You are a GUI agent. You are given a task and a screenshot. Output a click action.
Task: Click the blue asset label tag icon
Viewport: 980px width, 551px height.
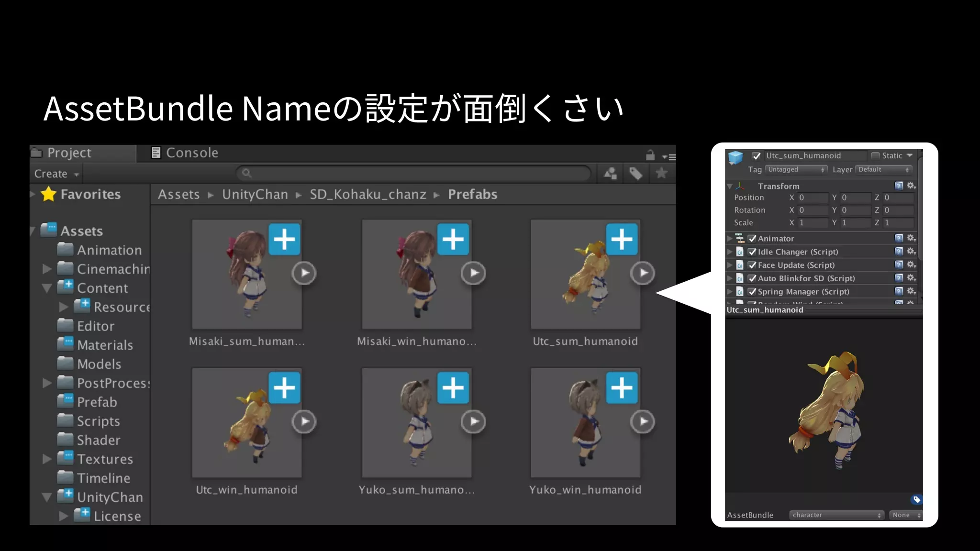[916, 500]
